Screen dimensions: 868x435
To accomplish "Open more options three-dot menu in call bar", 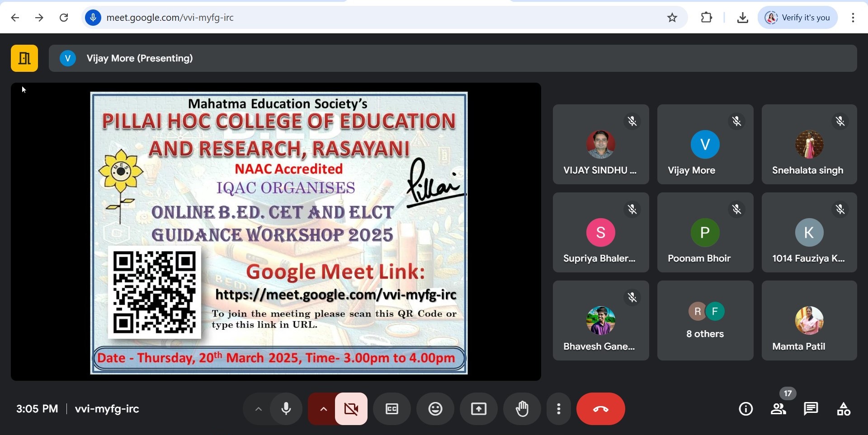I will 559,409.
